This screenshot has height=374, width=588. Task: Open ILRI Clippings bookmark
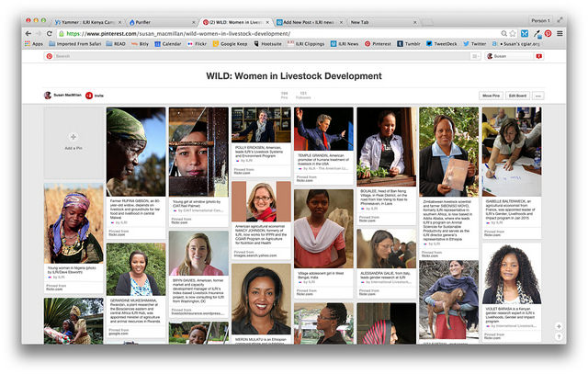click(306, 44)
